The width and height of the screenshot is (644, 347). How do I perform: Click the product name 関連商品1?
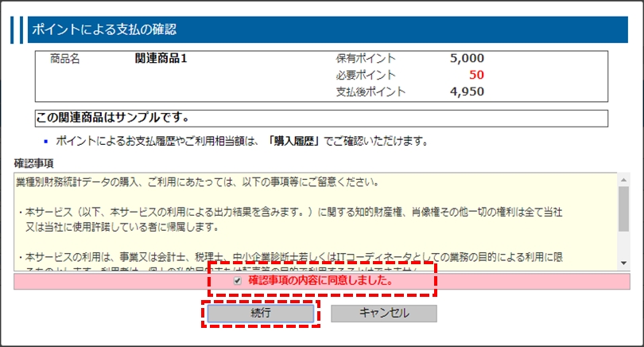point(161,58)
